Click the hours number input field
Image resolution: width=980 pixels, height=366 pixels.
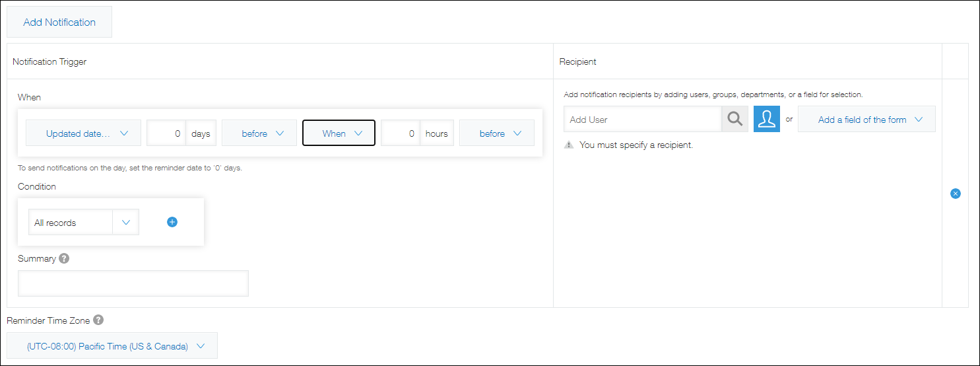point(401,133)
